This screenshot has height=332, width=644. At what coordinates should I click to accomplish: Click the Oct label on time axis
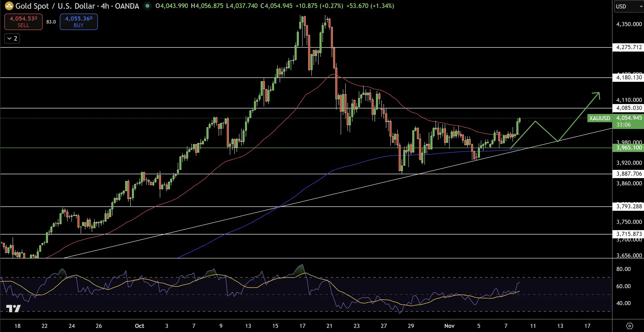click(139, 326)
